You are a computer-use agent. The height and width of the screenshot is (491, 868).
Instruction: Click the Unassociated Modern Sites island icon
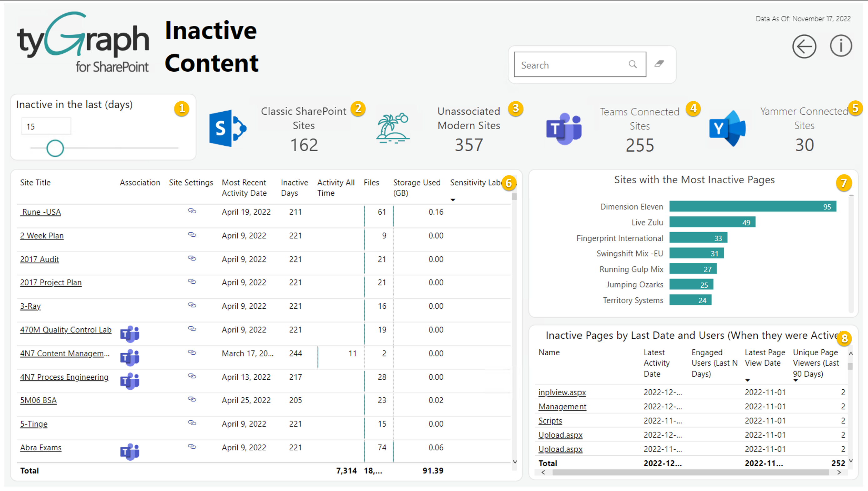(393, 129)
